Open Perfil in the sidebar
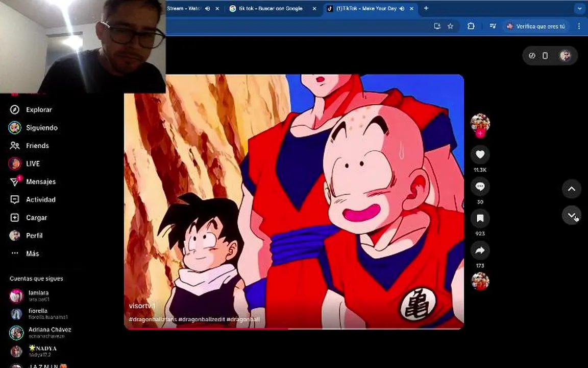This screenshot has width=588, height=368. 26,236
